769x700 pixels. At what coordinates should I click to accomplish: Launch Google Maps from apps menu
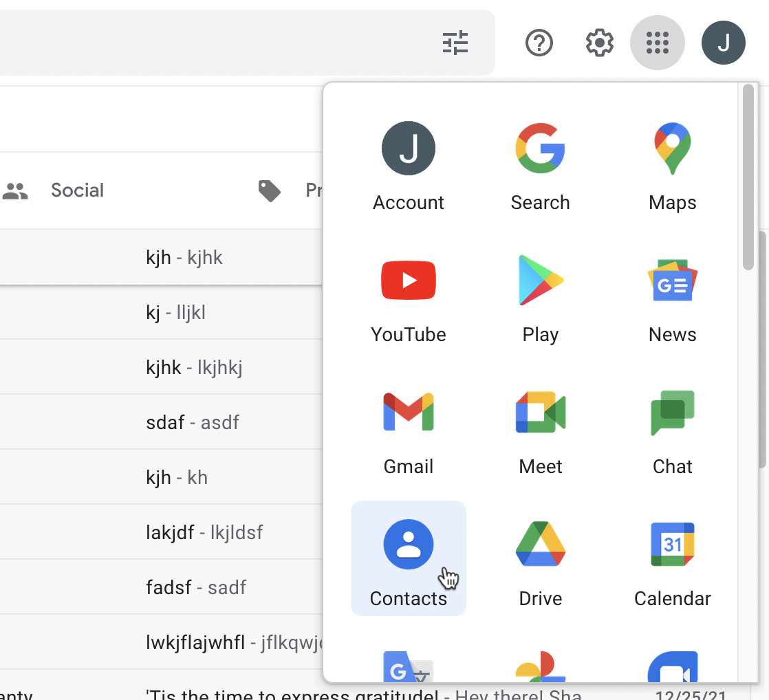(672, 165)
